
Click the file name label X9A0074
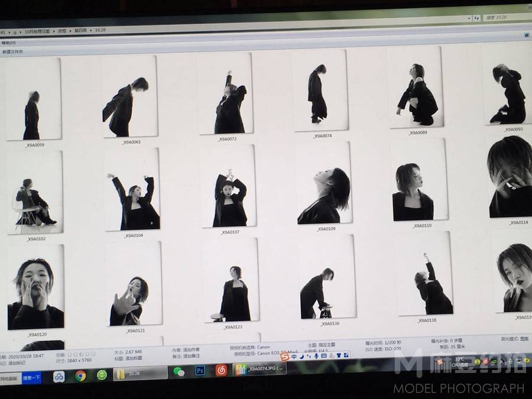point(323,136)
